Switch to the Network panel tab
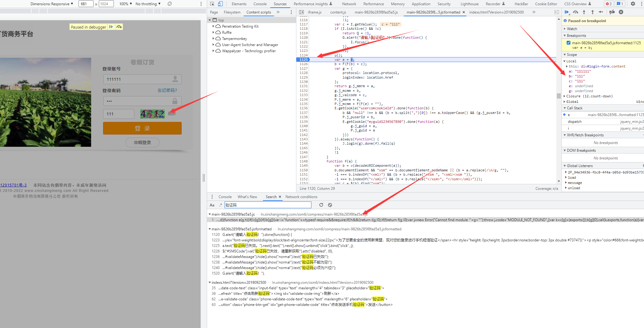Image resolution: width=644 pixels, height=328 pixels. [x=349, y=4]
